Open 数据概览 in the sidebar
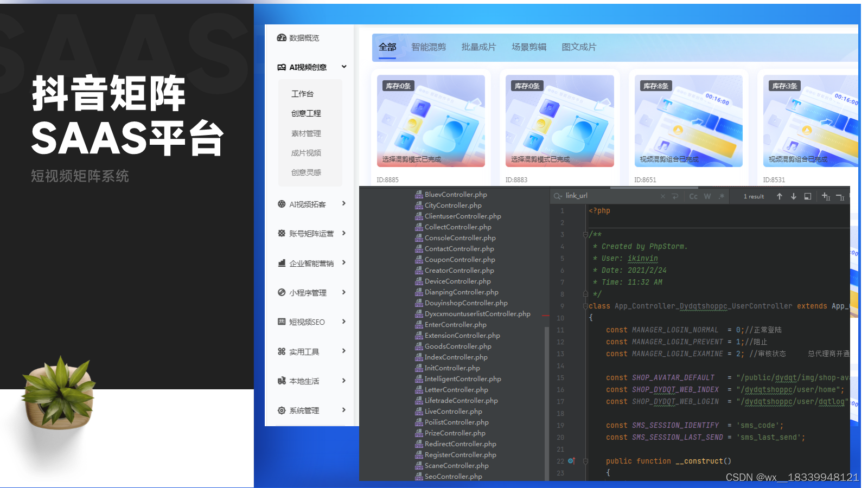This screenshot has height=488, width=868. coord(304,38)
